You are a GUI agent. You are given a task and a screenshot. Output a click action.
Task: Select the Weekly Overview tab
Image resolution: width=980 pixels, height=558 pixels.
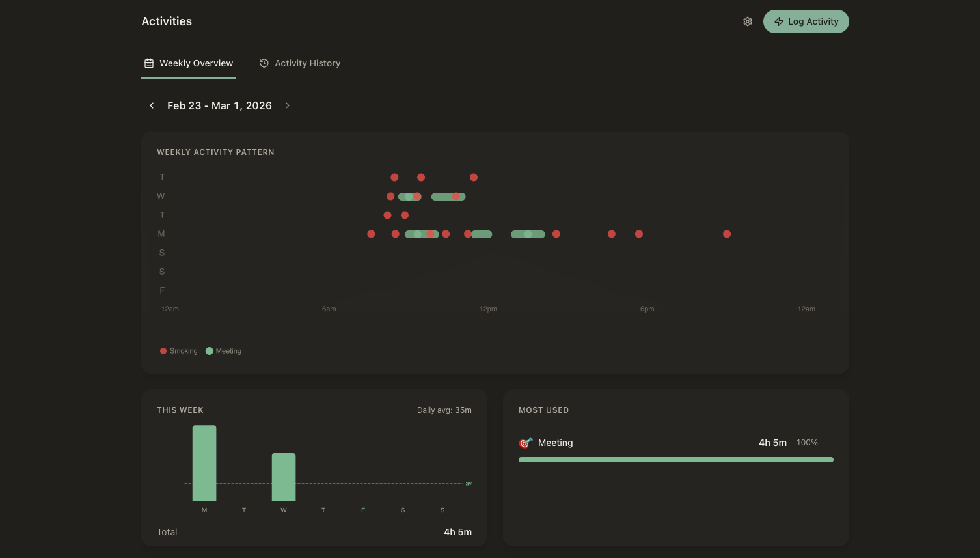[x=188, y=63]
